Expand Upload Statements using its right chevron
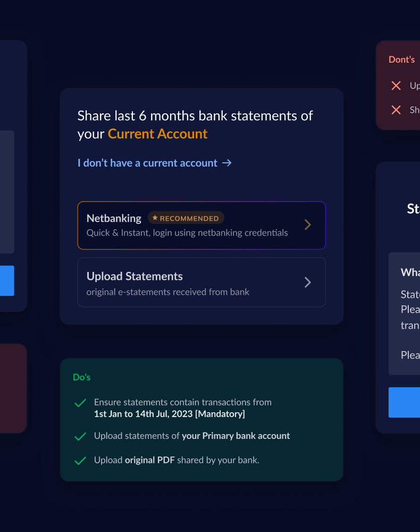This screenshot has width=420, height=532. coord(307,282)
